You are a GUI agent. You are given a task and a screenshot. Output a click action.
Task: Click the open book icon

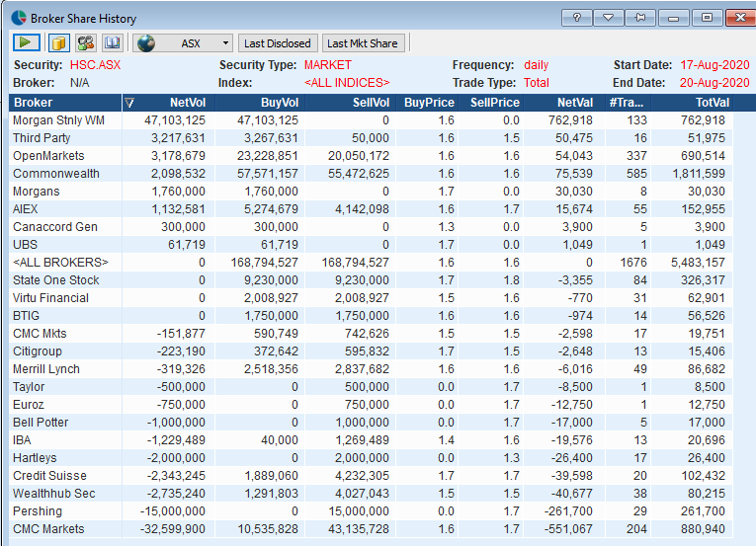click(x=113, y=42)
